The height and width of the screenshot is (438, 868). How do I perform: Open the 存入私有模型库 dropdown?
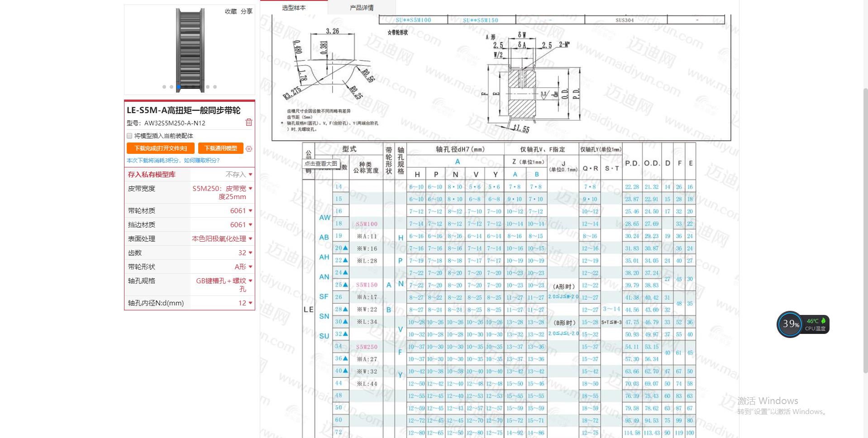pyautogui.click(x=222, y=175)
